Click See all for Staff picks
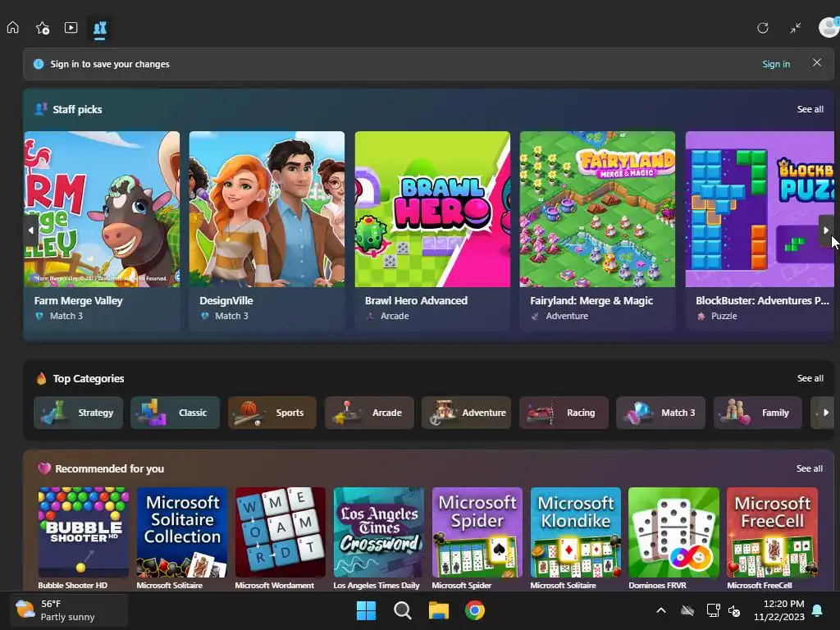The width and height of the screenshot is (840, 630). [810, 109]
